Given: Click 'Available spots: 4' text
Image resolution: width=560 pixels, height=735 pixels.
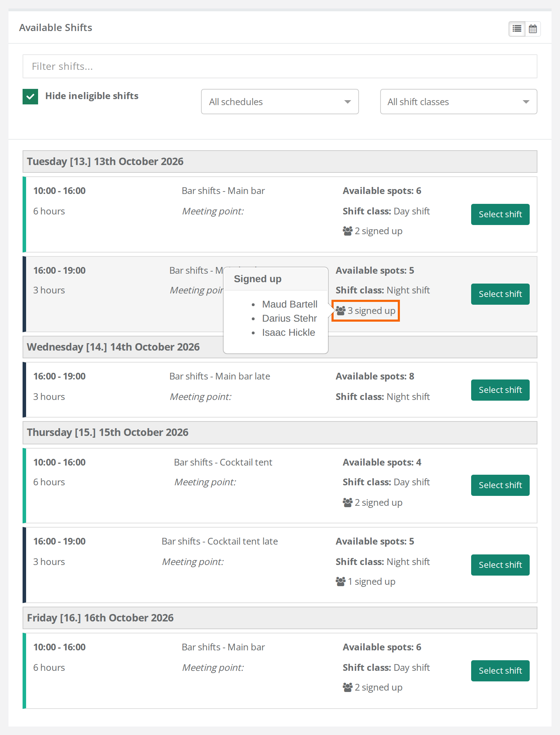Looking at the screenshot, I should pos(382,462).
